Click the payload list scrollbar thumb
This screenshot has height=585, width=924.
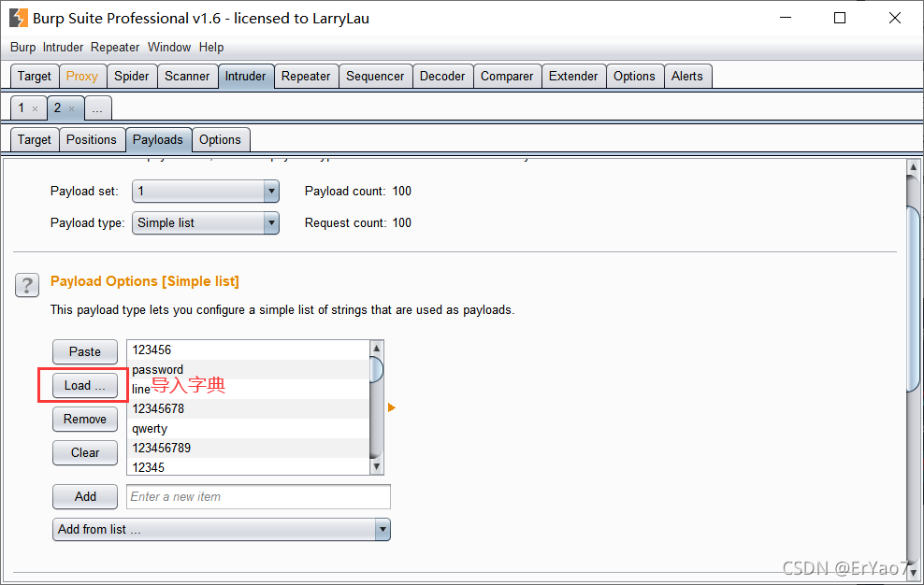[x=377, y=369]
